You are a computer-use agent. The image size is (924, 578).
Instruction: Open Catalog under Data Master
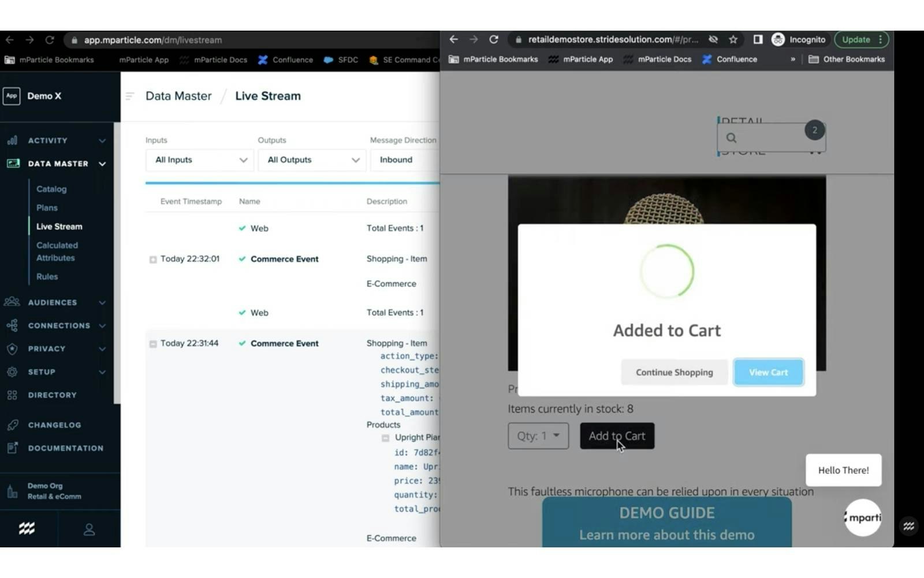pyautogui.click(x=51, y=189)
